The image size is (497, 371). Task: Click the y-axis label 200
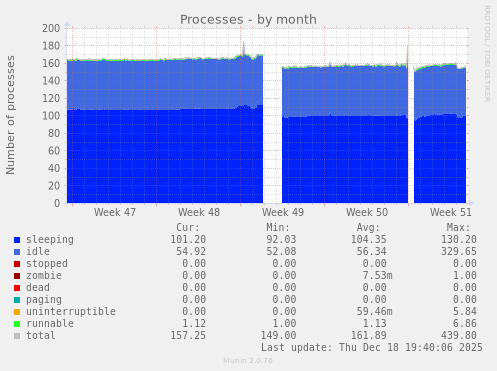pos(51,28)
